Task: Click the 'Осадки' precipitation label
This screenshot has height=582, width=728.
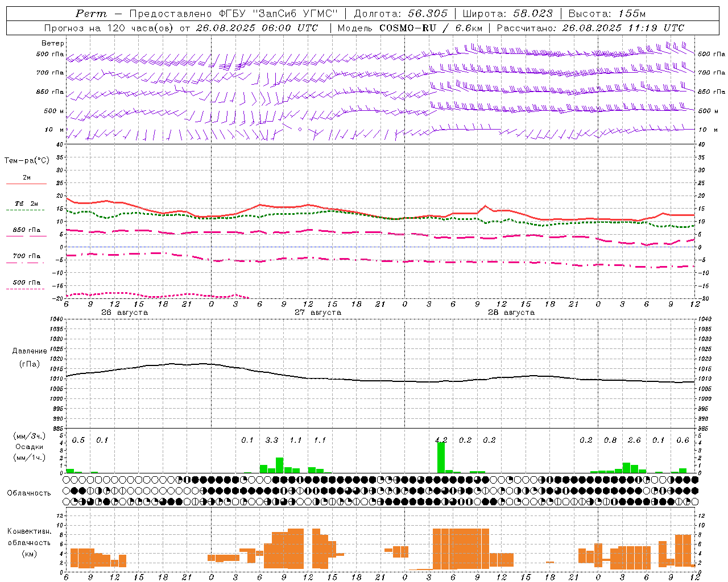Action: pyautogui.click(x=30, y=447)
